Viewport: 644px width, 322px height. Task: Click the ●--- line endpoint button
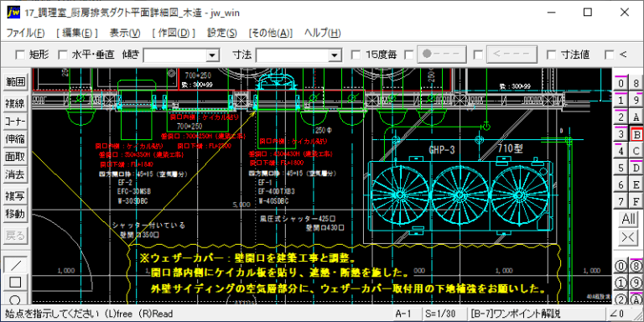point(442,55)
